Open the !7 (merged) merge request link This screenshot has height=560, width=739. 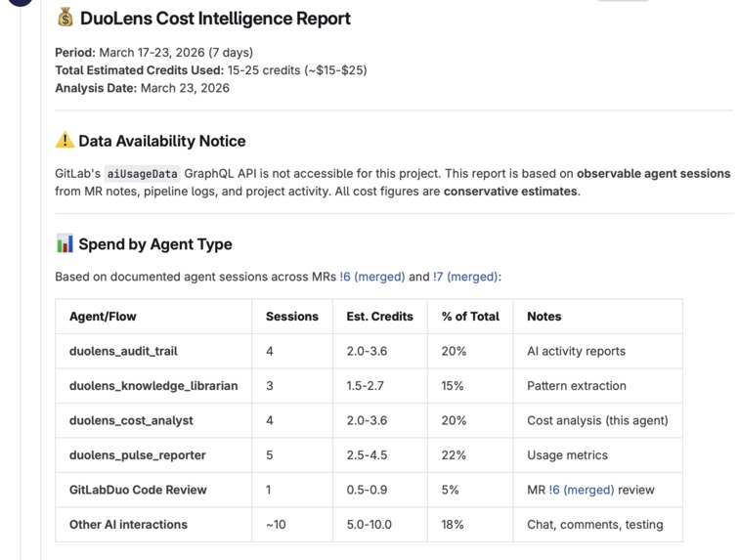(x=464, y=277)
